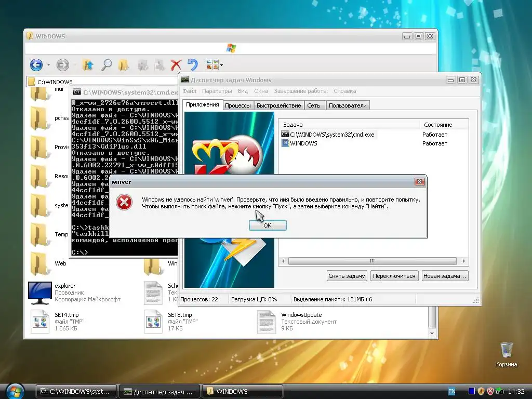Select the Temp folder icon
This screenshot has width=532, height=399.
click(39, 234)
